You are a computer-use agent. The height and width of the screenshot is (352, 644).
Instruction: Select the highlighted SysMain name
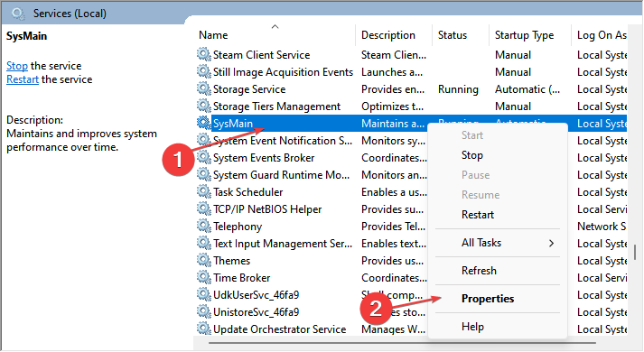[233, 123]
